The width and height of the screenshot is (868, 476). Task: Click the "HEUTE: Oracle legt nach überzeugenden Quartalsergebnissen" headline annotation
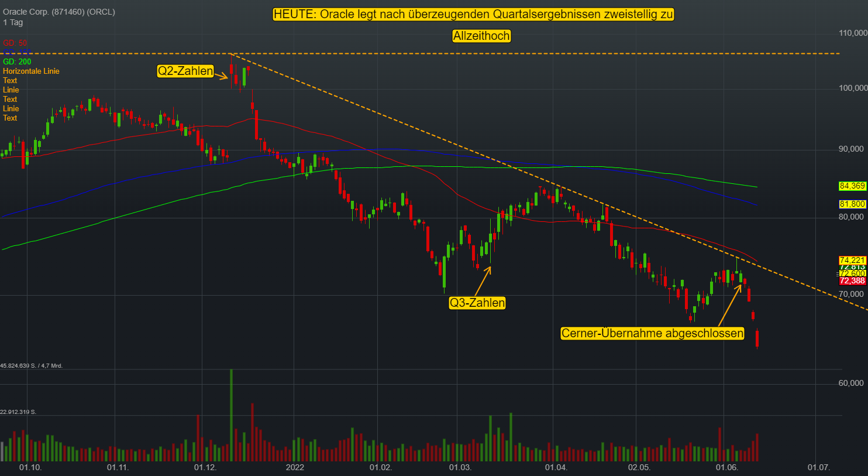473,14
